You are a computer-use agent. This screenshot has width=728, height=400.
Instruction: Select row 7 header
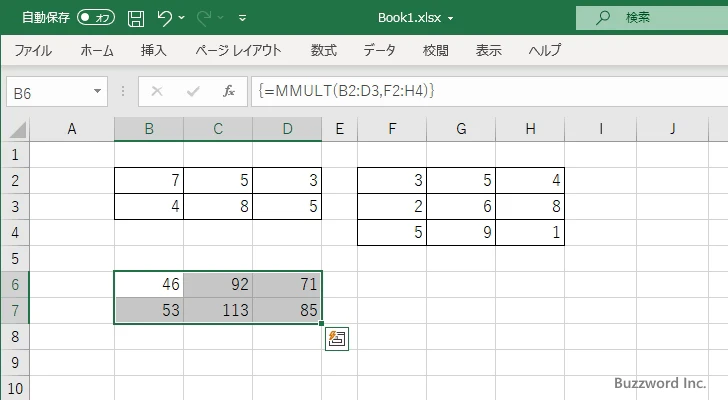pyautogui.click(x=15, y=310)
